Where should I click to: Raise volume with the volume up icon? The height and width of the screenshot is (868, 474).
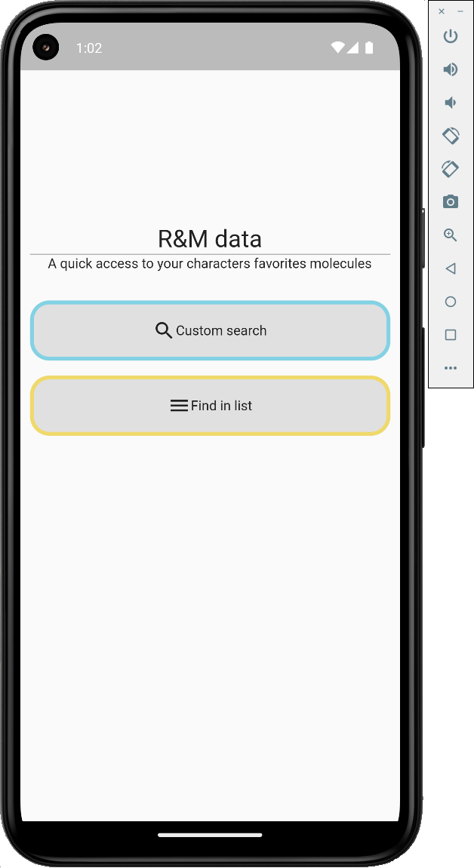[x=451, y=69]
